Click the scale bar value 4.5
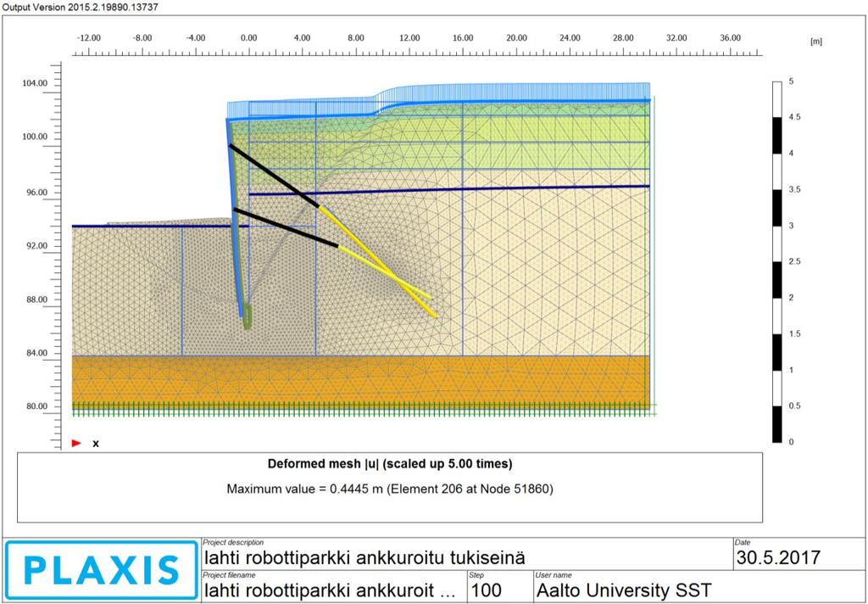This screenshot has width=868, height=604. (x=794, y=117)
